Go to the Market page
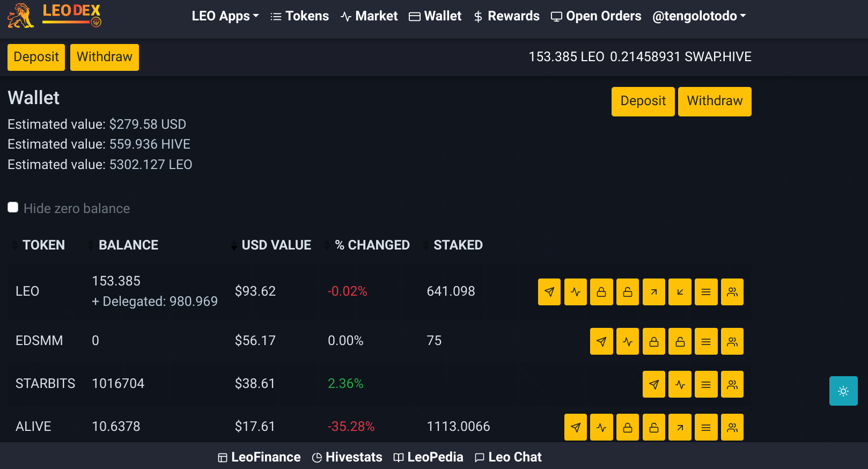 click(369, 16)
